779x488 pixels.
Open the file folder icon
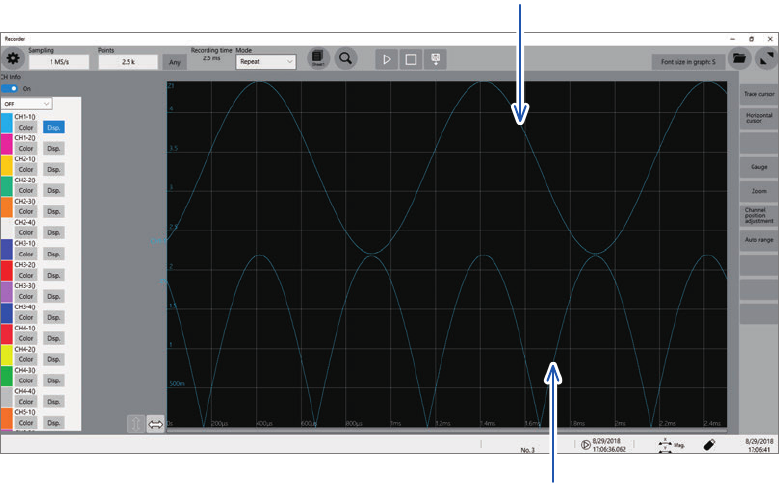click(739, 59)
